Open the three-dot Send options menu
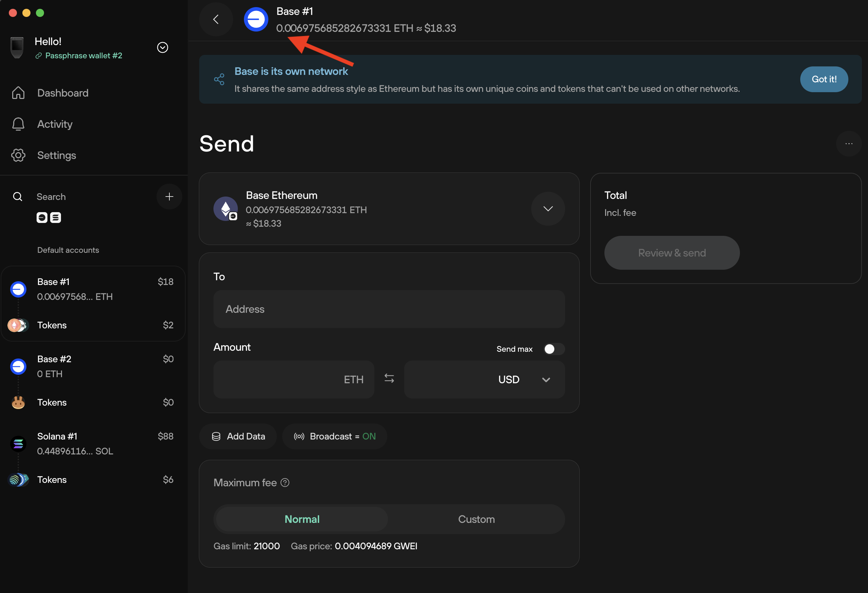 pyautogui.click(x=849, y=143)
